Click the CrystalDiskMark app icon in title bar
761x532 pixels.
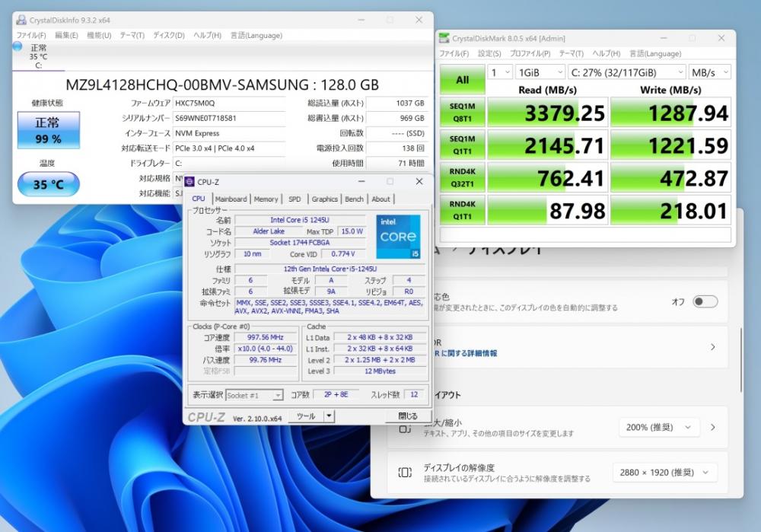pos(444,38)
